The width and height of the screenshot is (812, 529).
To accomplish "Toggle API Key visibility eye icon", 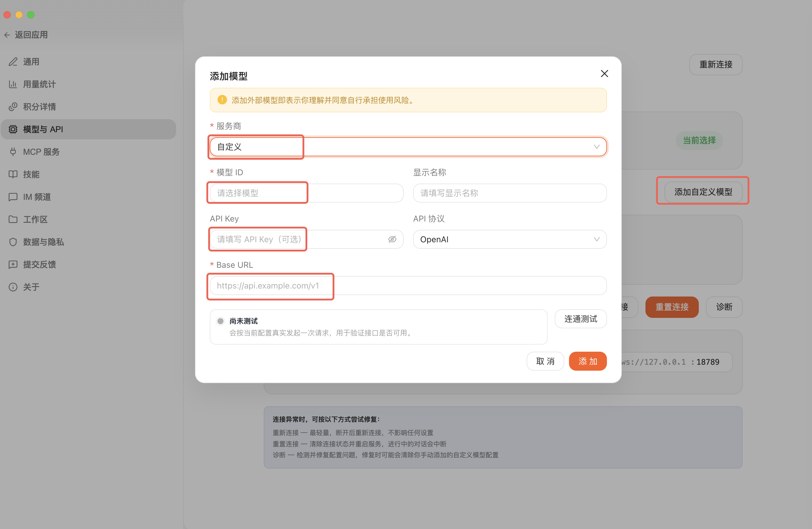I will pos(392,239).
